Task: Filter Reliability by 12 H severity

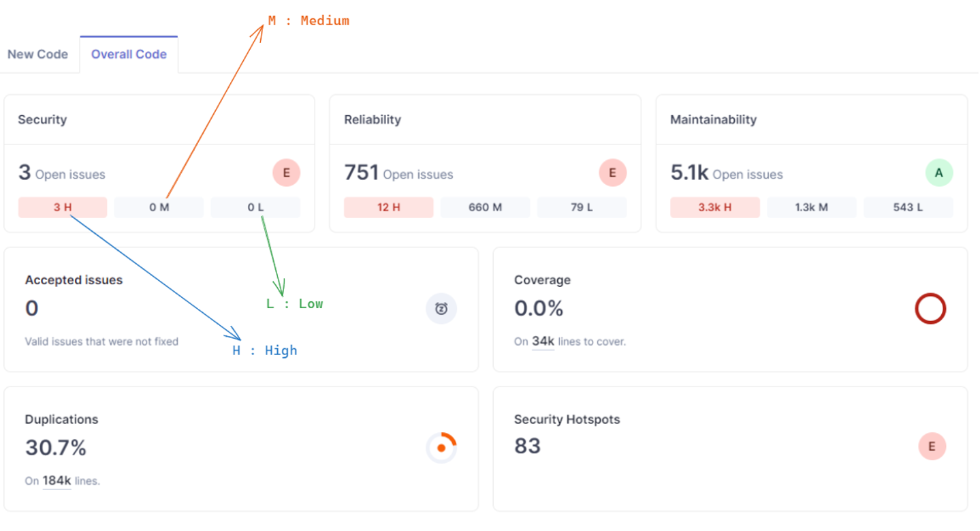Action: tap(388, 207)
